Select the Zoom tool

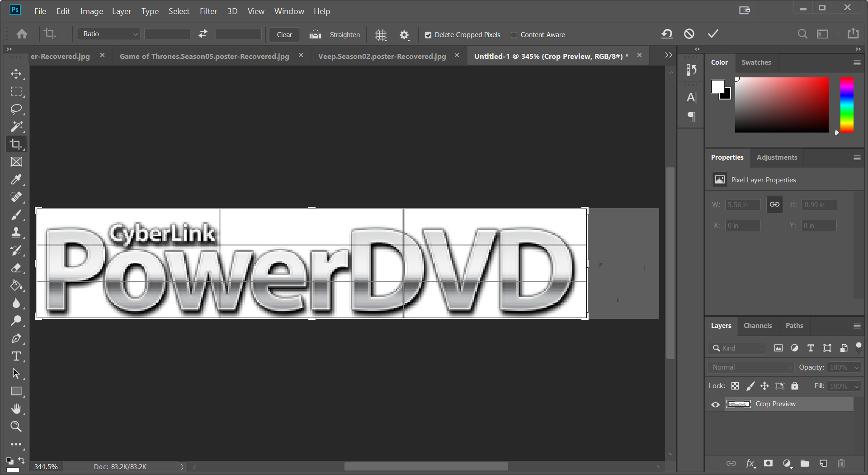[x=16, y=427]
